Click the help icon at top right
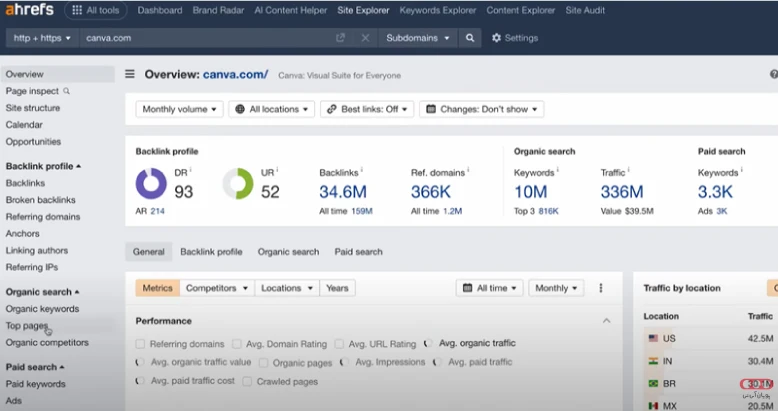Viewport: 778px width, 411px height. point(773,74)
